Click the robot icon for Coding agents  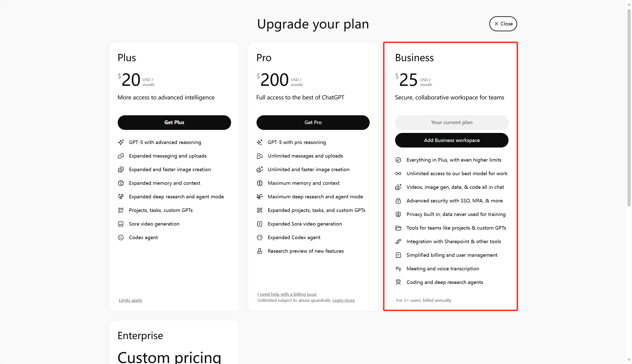[398, 282]
